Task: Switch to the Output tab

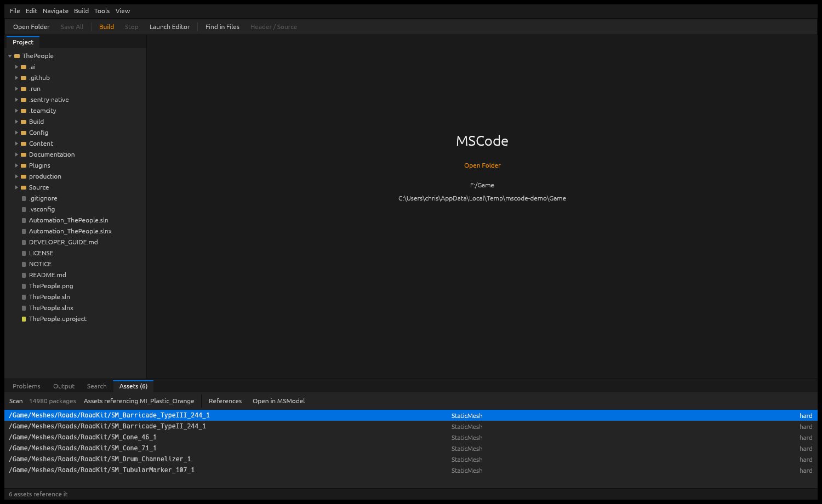Action: tap(64, 386)
